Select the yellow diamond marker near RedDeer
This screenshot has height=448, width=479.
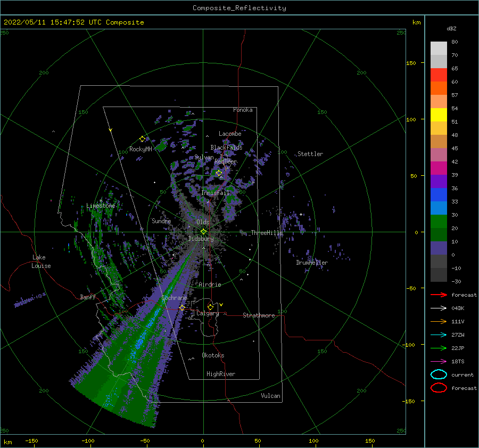click(x=219, y=173)
